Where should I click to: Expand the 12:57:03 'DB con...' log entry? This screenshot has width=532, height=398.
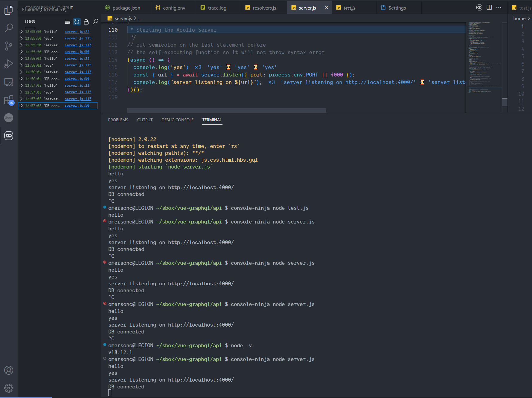21,105
